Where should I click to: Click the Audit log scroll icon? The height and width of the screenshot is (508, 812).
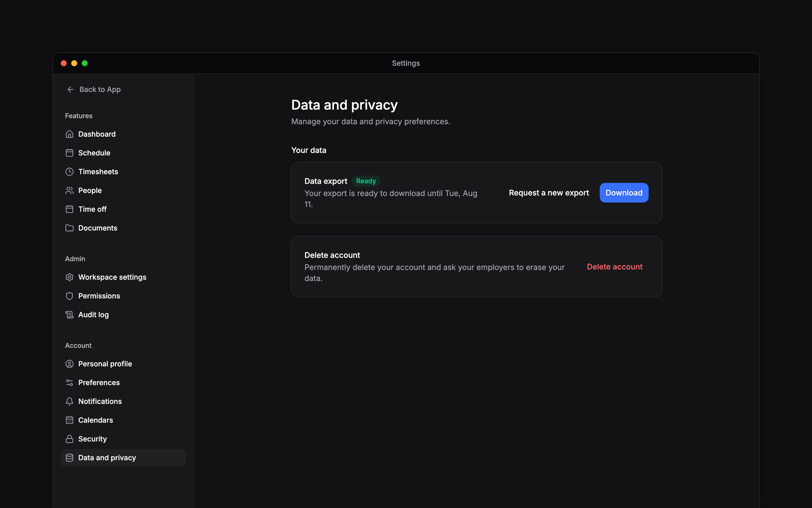70,315
